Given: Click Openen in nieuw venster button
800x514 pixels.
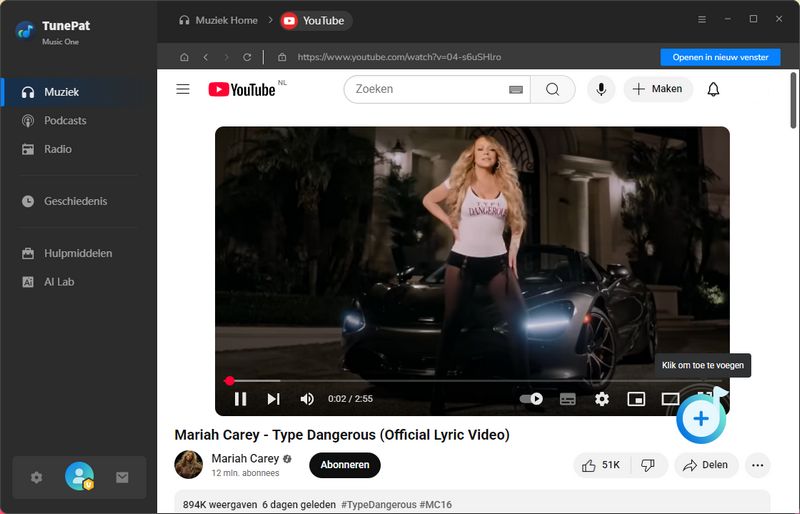Looking at the screenshot, I should tap(720, 57).
